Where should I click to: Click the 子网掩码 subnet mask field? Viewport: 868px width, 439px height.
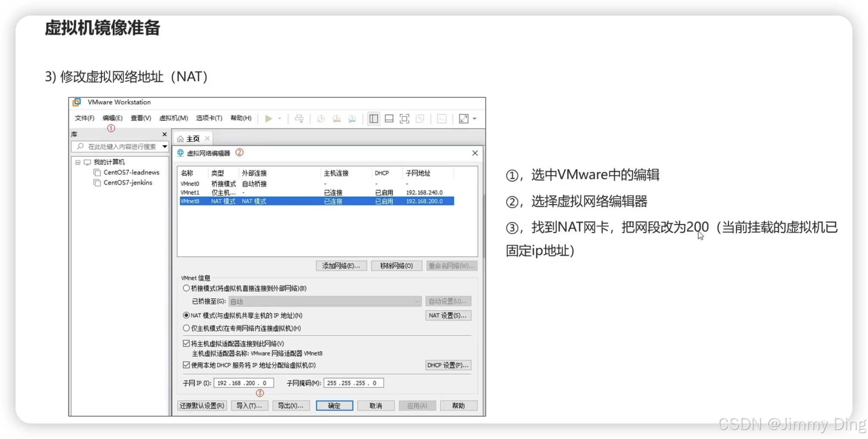(x=354, y=383)
